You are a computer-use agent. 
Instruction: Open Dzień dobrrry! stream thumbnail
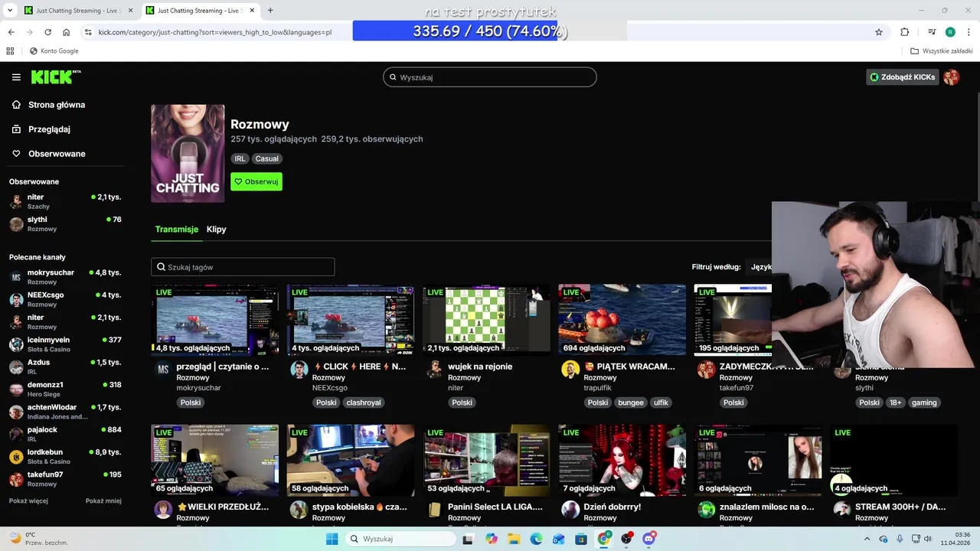pyautogui.click(x=622, y=461)
